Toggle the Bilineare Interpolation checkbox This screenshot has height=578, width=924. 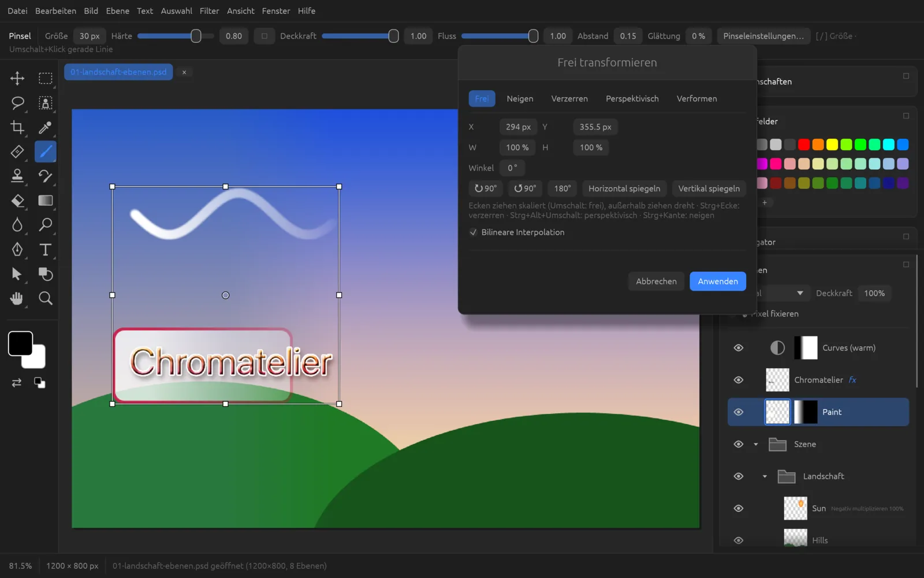(x=474, y=232)
